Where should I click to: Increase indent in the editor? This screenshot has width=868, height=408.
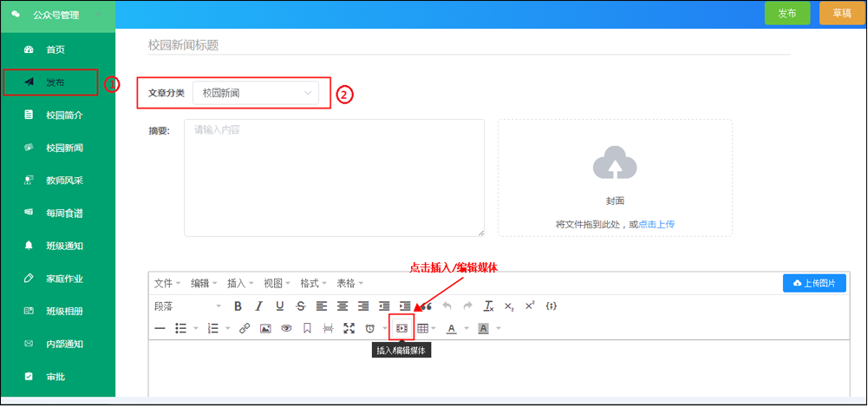405,306
